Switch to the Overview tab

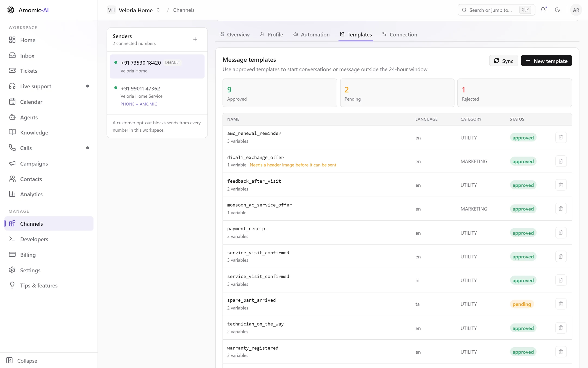234,34
